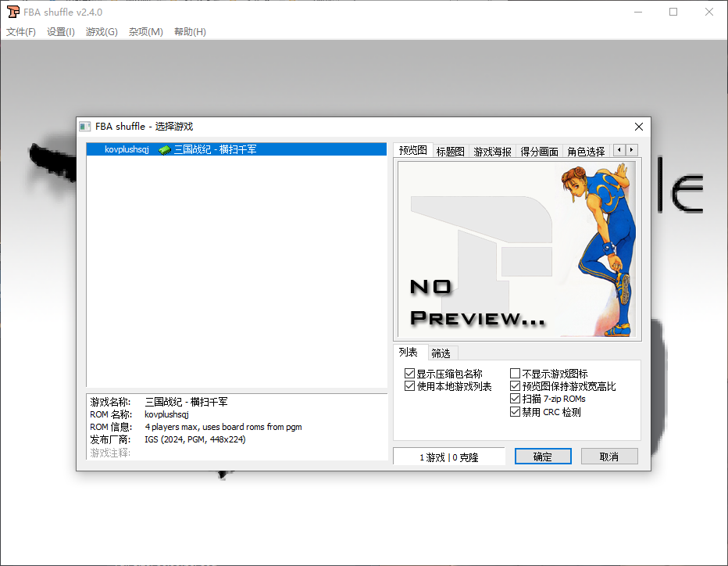The image size is (728, 566).
Task: Disable 禁用 CRC 检测 option
Action: coord(514,410)
